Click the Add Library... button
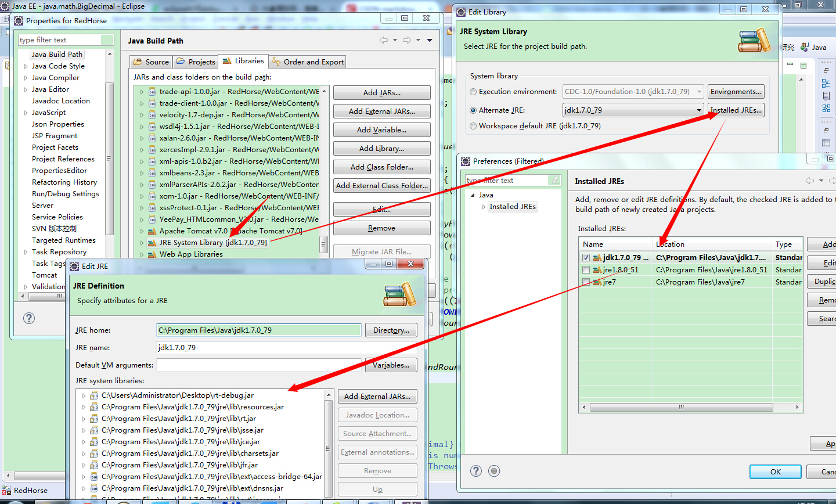This screenshot has width=836, height=504. point(381,149)
